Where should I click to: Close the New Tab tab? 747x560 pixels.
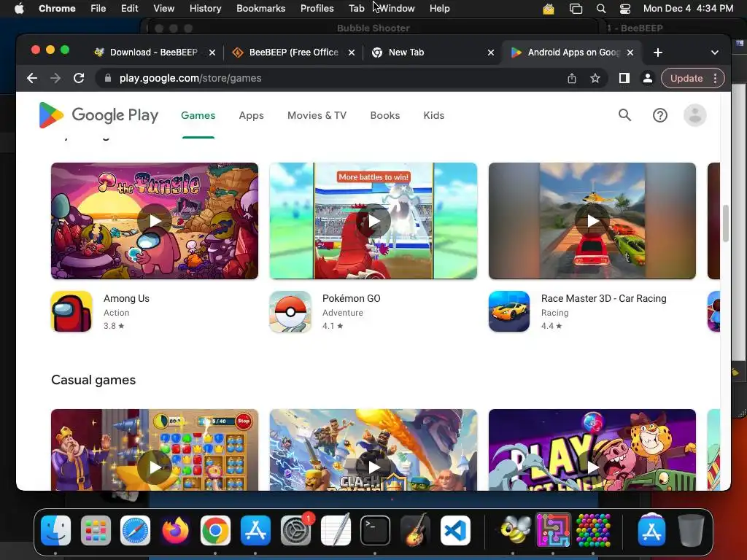491,52
